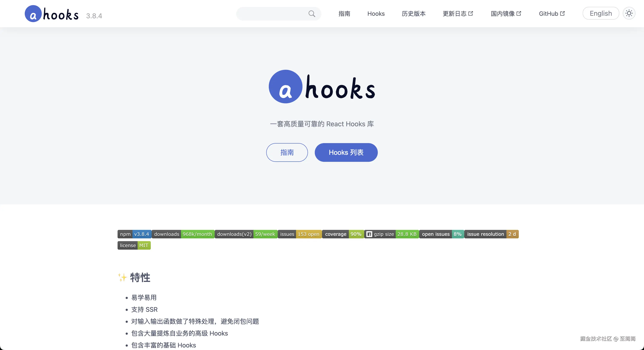Click the 指南 hero button
Viewport: 644px width, 350px height.
[287, 152]
